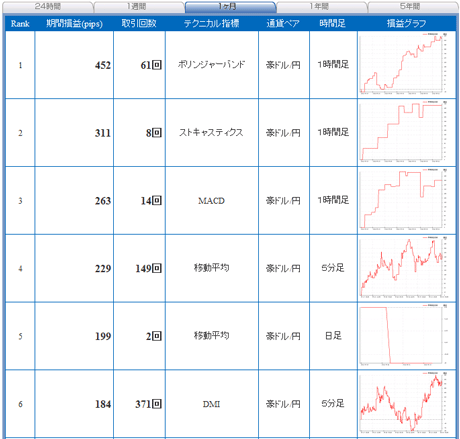460x439 pixels.
Task: Select the ボリンジャーバンド indicator cell
Action: [212, 64]
